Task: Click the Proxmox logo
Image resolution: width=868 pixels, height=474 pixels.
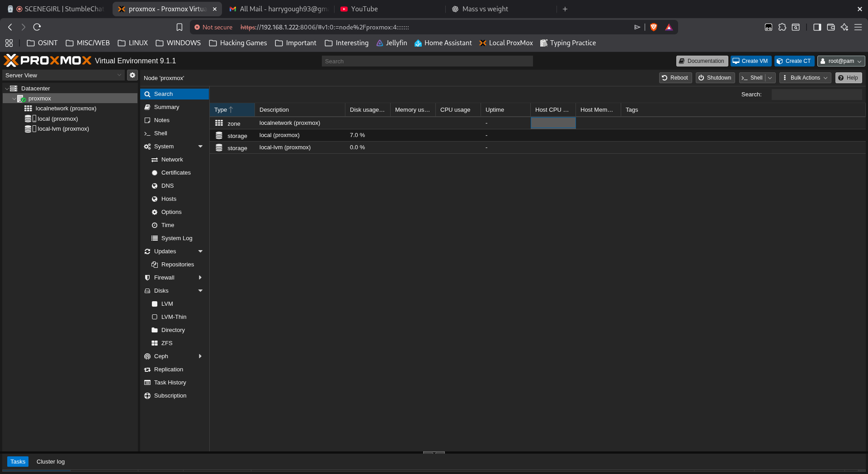Action: click(47, 61)
